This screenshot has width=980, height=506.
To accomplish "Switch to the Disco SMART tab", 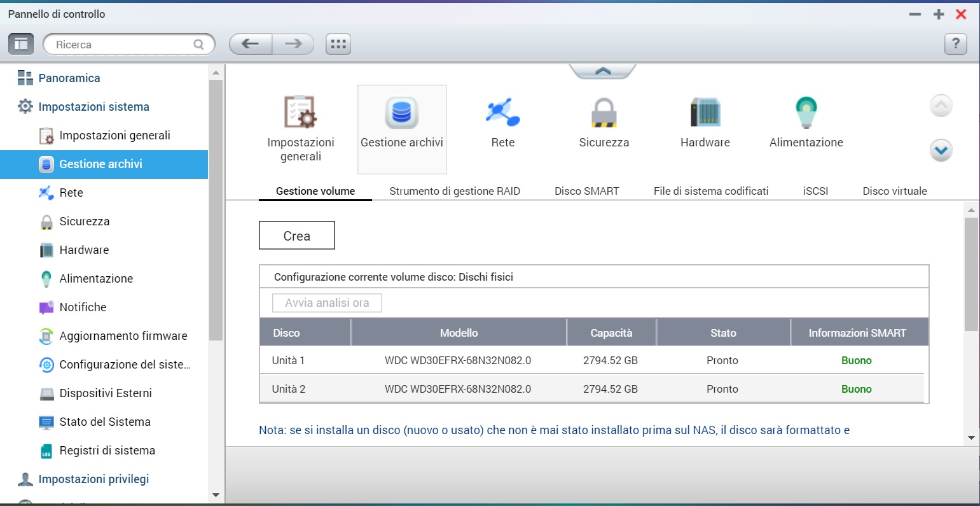I will click(x=586, y=191).
